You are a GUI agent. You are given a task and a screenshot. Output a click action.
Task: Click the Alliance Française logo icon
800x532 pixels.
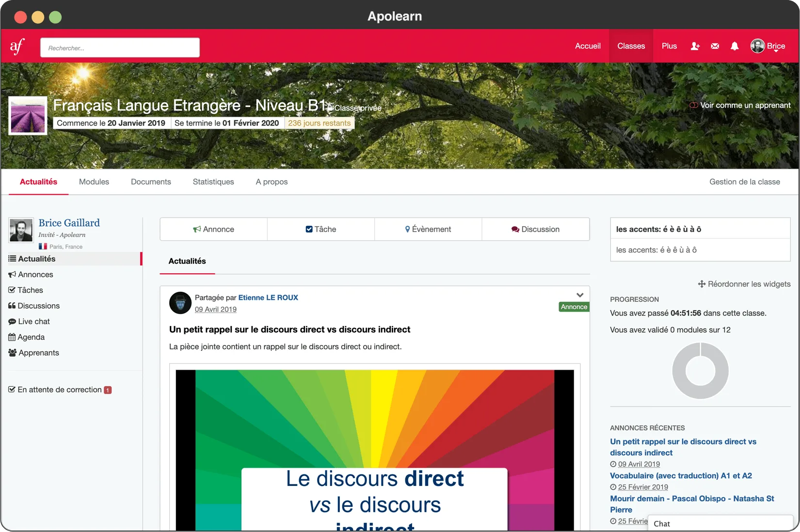[x=17, y=47]
